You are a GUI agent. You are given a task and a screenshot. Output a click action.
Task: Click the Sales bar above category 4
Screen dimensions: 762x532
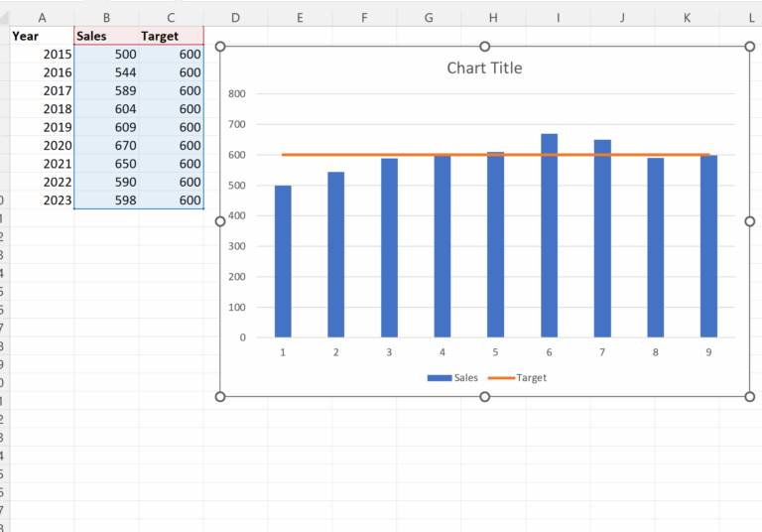pos(443,245)
